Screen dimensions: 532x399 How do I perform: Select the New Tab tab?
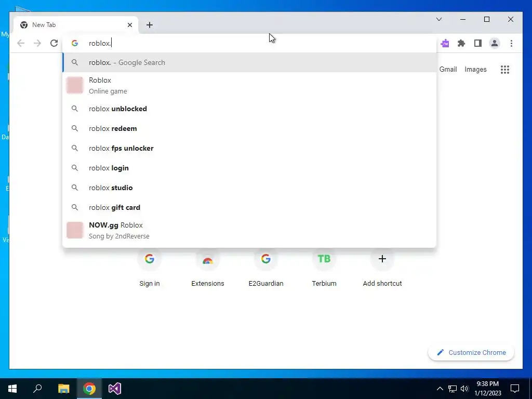(x=76, y=25)
